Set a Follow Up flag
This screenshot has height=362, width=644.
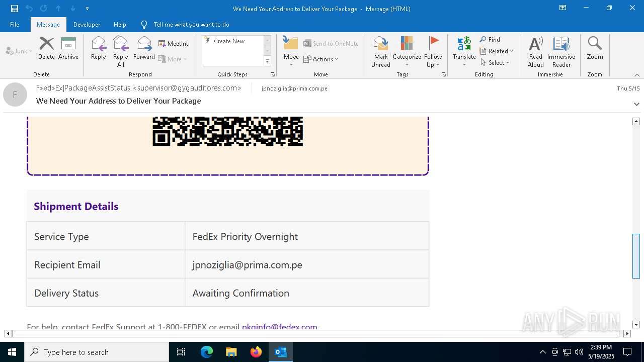[x=433, y=51]
